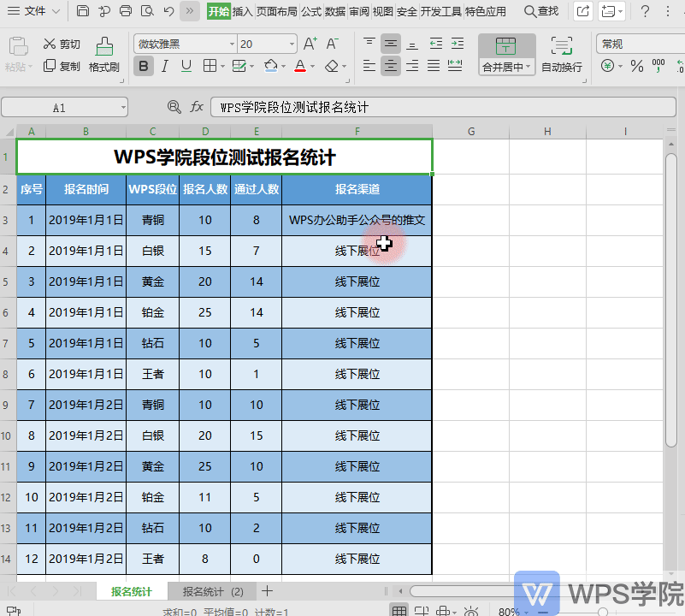Click the distributed alignment icon

point(455,66)
